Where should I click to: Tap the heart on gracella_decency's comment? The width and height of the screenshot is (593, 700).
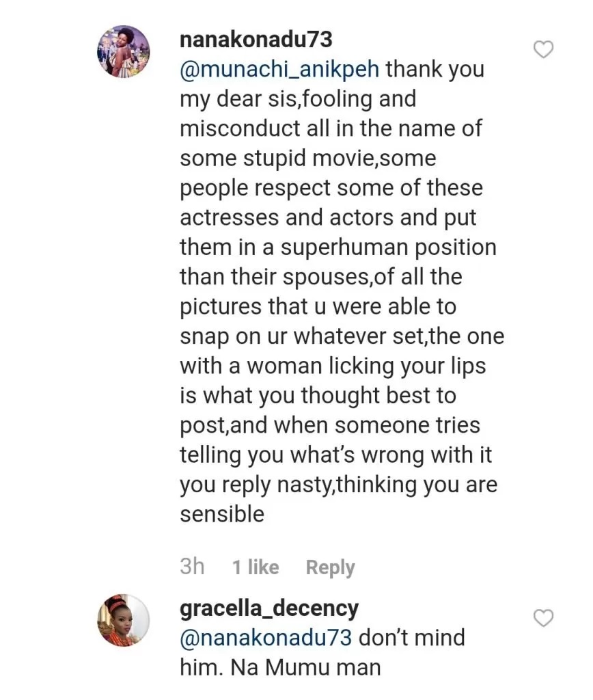(542, 618)
